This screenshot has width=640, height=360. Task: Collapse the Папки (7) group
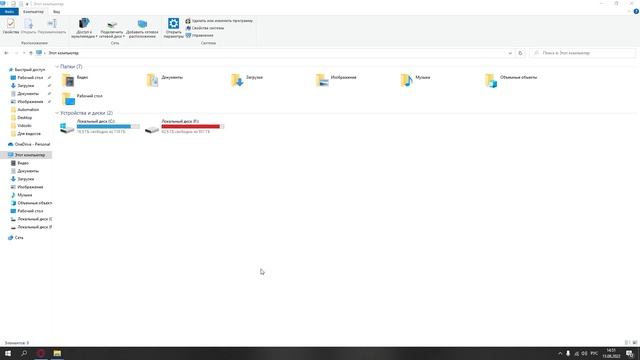[x=57, y=67]
